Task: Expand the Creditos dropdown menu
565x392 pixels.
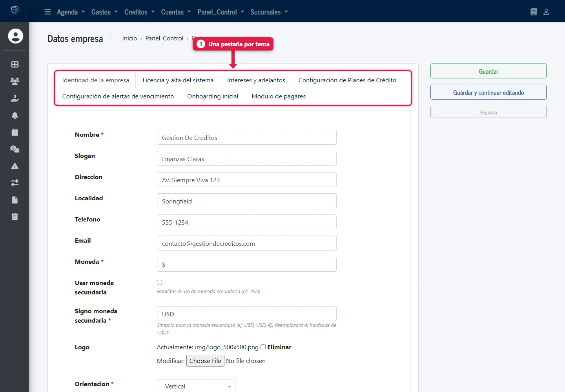Action: [140, 12]
